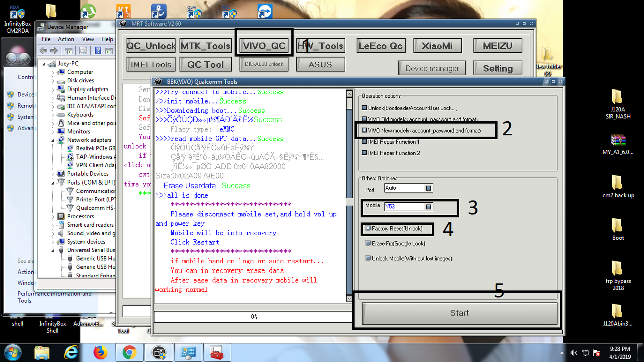Click the XiaoMi button
The height and width of the screenshot is (362, 644).
[x=437, y=46]
